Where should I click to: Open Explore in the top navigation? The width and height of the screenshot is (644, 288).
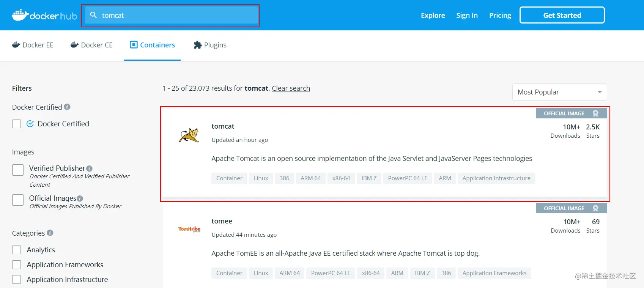tap(433, 15)
